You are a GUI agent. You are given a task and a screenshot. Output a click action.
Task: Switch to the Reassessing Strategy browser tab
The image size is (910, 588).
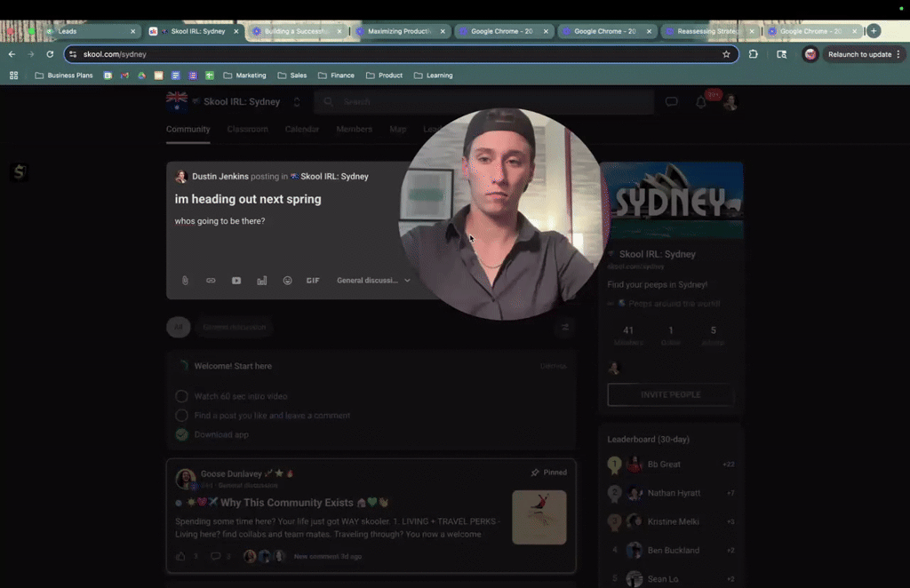(708, 31)
